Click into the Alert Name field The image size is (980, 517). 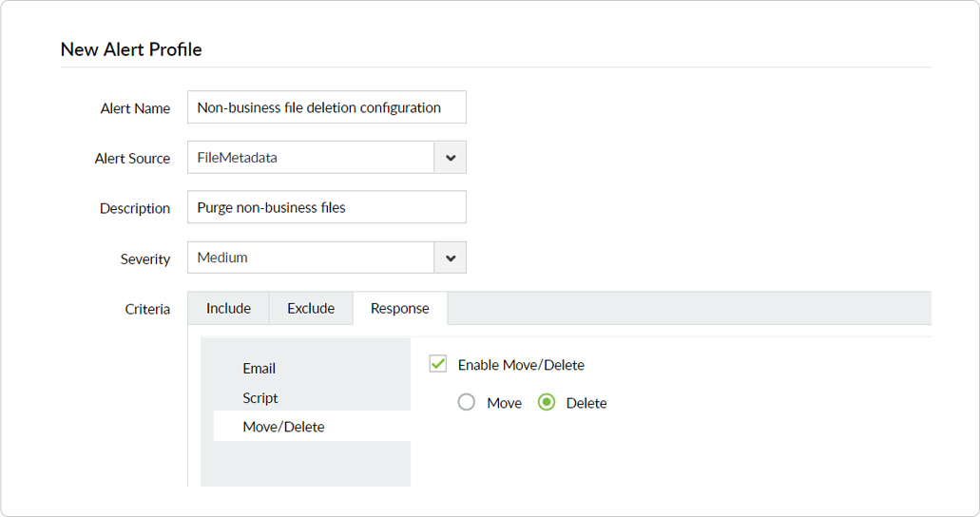[327, 107]
